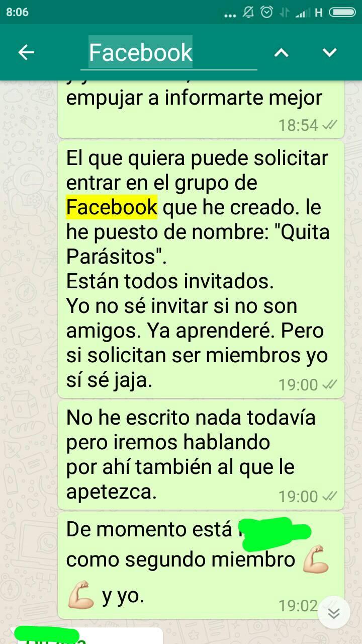This screenshot has height=644, width=362.
Task: Tap the incoming message bubble at bottom
Action: [86, 636]
